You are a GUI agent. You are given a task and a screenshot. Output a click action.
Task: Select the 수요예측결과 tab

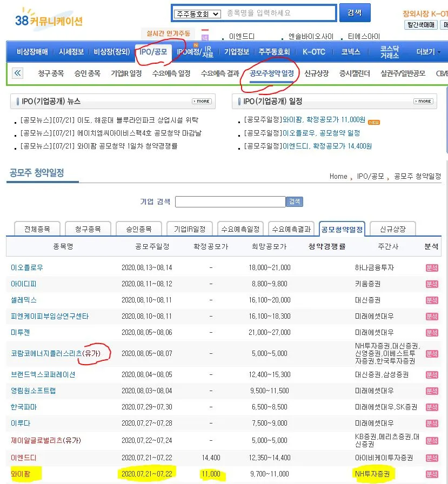coord(292,229)
